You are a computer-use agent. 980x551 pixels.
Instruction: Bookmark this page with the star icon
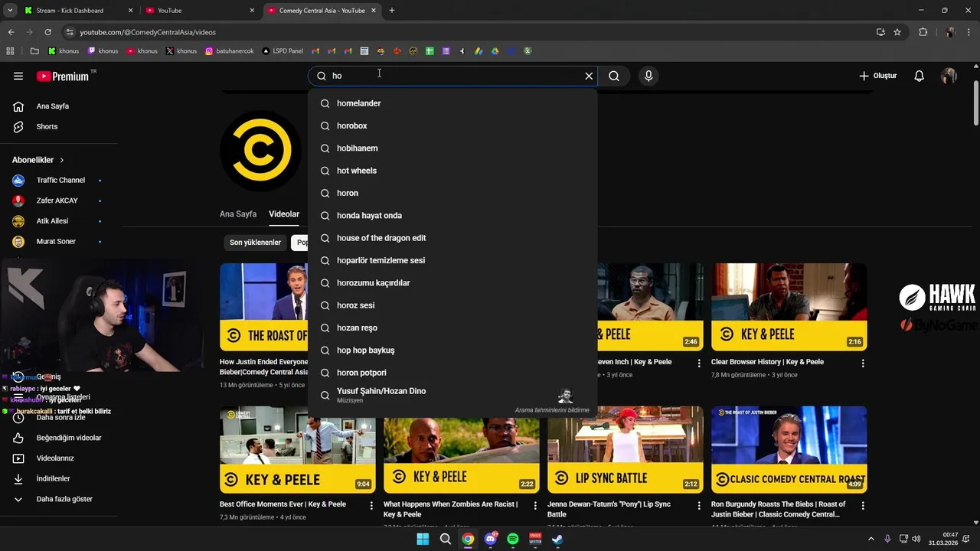click(x=897, y=32)
